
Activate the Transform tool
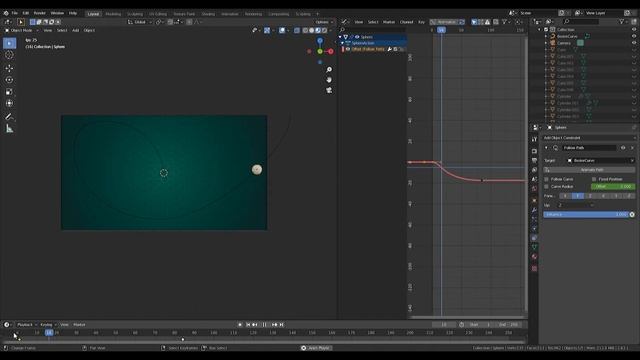pyautogui.click(x=9, y=103)
